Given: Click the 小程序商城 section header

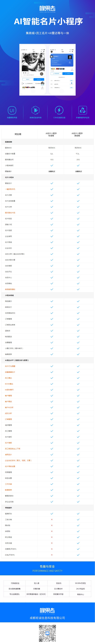Looking at the screenshot, I should click(9, 295).
